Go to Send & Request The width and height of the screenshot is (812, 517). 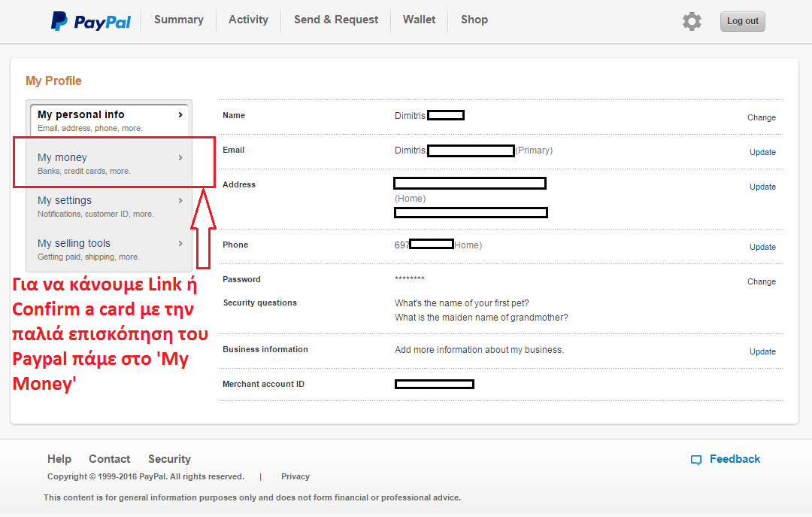pyautogui.click(x=336, y=20)
